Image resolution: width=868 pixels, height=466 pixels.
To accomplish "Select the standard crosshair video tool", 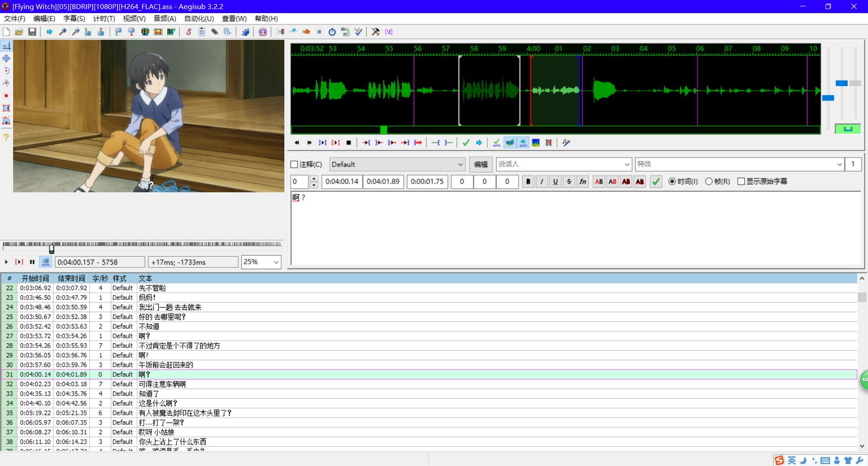I will (6, 46).
